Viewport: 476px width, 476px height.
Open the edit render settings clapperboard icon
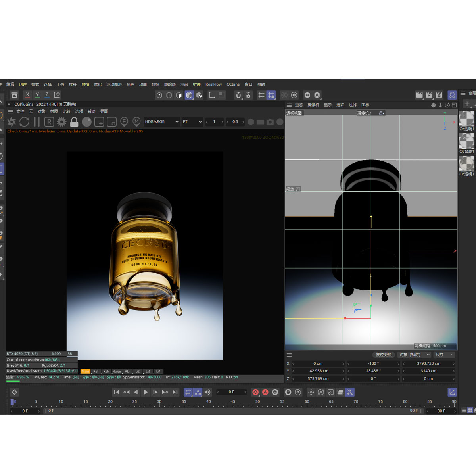439,95
